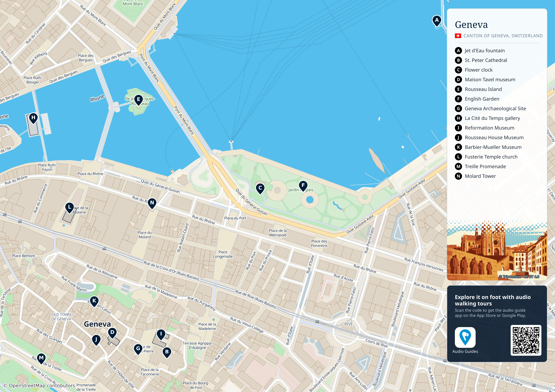
Task: Select map pin C at the Flower clock
Action: pos(260,189)
